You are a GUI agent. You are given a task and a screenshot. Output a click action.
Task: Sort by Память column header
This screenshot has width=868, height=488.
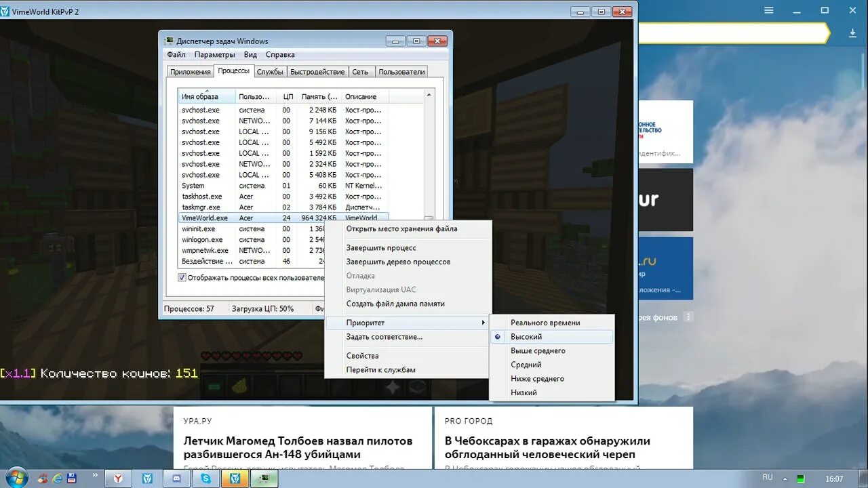(x=319, y=96)
